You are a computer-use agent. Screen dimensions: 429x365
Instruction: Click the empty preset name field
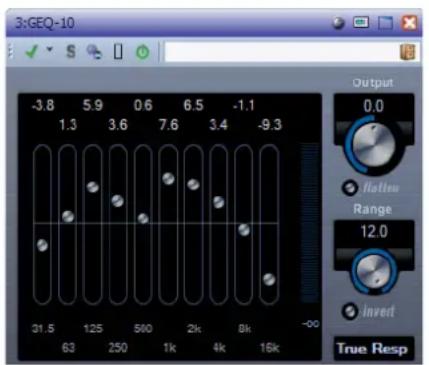pos(281,52)
